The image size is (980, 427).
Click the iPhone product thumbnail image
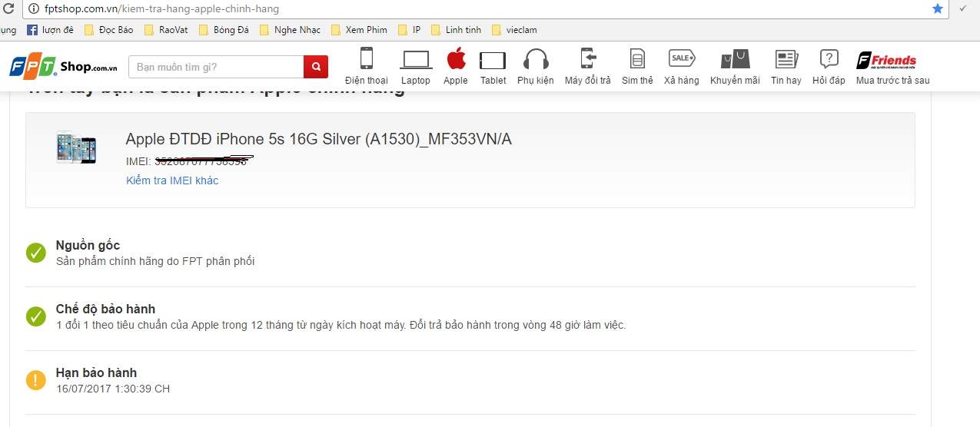76,147
